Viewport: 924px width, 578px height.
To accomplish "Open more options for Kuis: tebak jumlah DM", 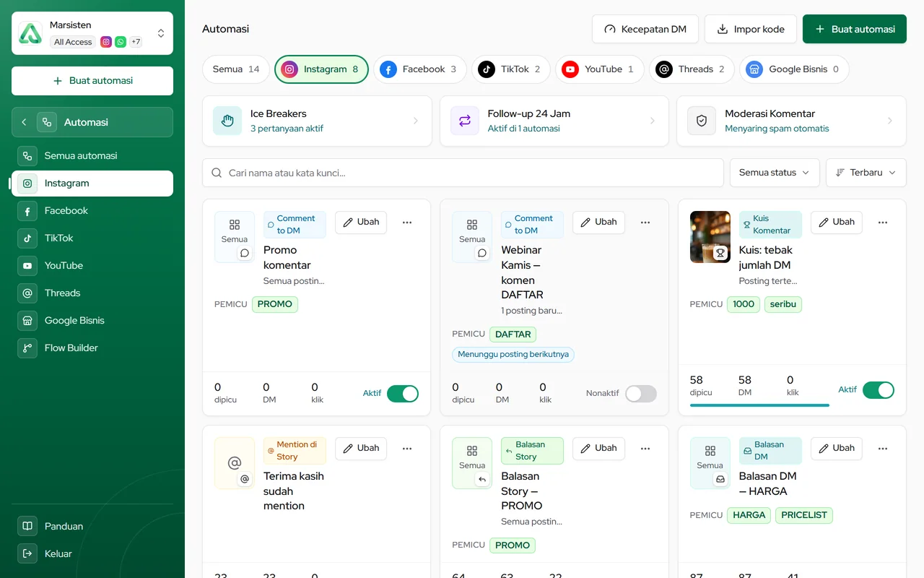I will (x=883, y=223).
